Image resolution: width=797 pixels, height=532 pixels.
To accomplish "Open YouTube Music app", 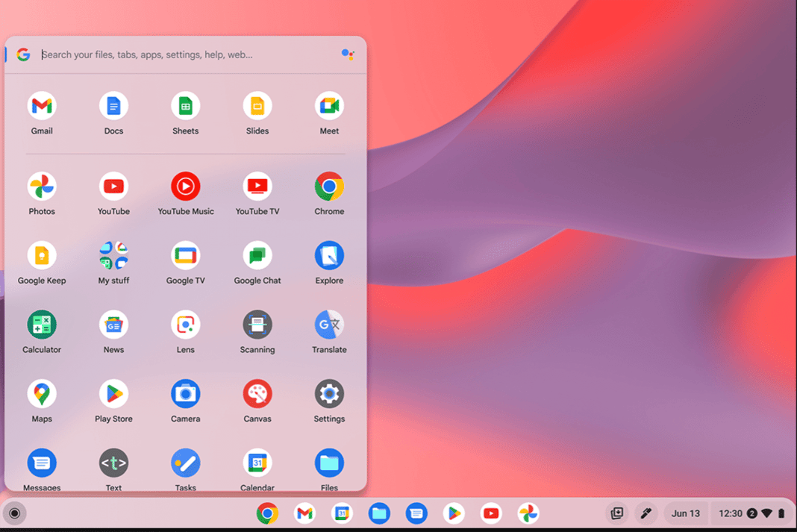I will pos(185,187).
